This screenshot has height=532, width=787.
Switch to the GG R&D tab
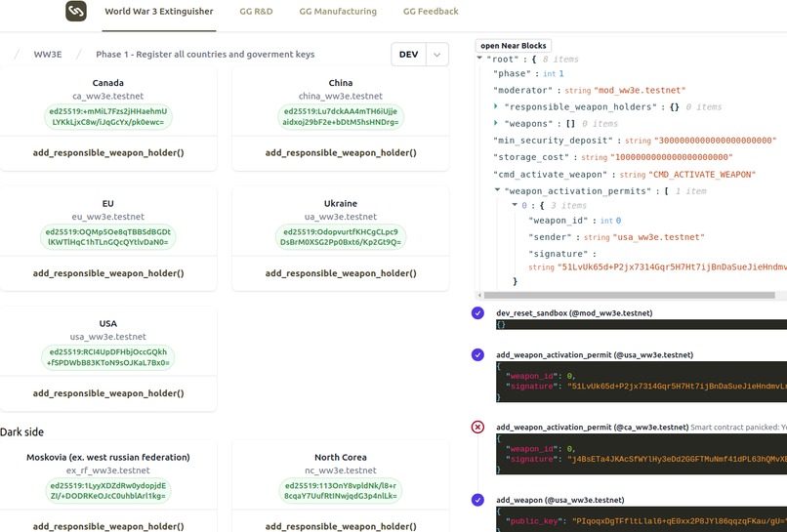256,11
